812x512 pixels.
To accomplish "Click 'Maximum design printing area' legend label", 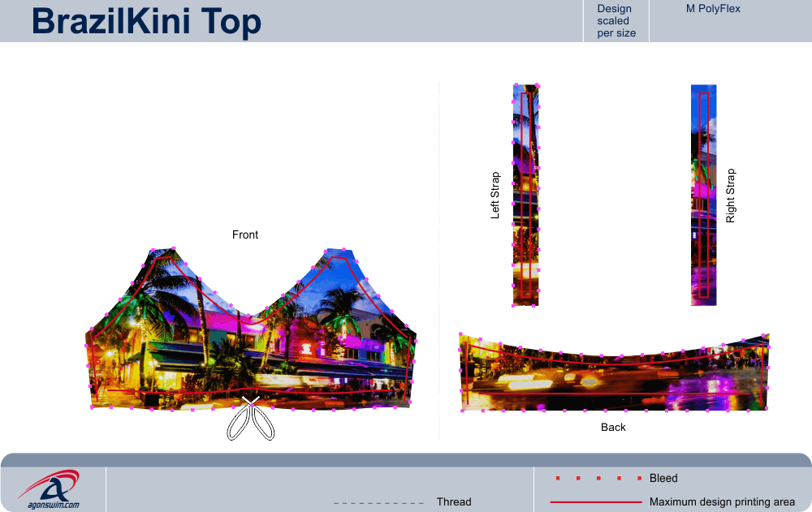I will coord(722,501).
